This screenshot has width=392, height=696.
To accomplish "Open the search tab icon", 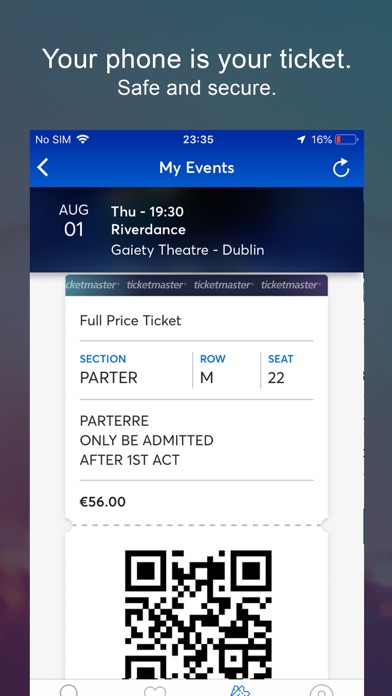I will pyautogui.click(x=68, y=690).
